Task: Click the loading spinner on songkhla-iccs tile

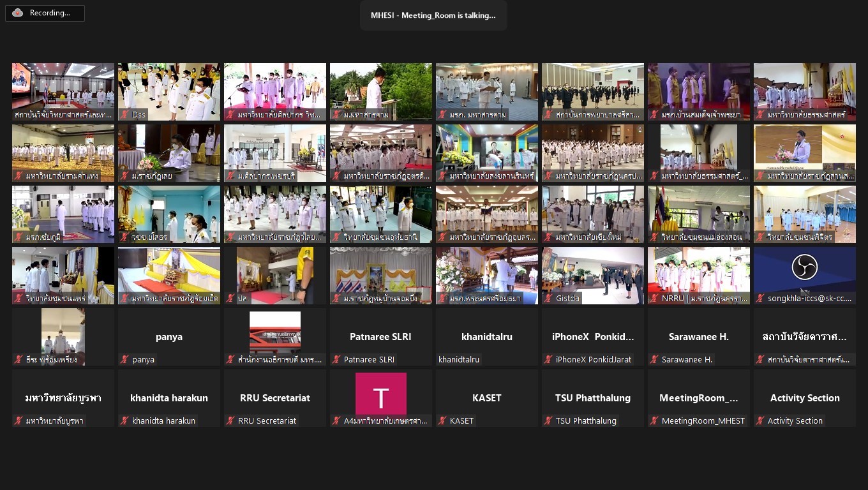Action: tap(804, 267)
